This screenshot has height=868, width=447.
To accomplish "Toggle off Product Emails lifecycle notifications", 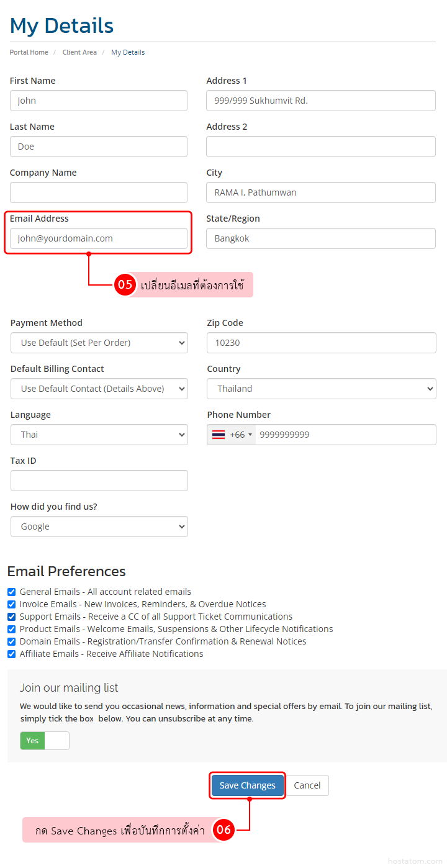I will (x=11, y=629).
